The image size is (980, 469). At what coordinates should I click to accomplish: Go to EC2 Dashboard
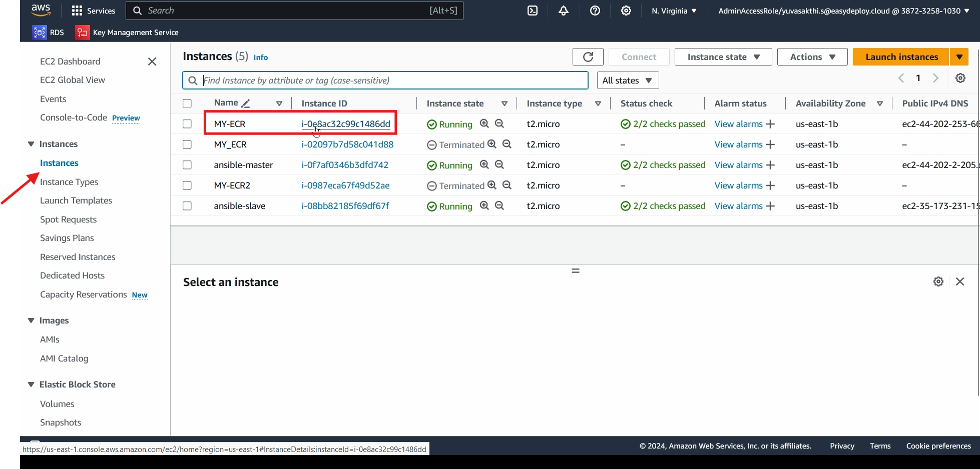[70, 61]
